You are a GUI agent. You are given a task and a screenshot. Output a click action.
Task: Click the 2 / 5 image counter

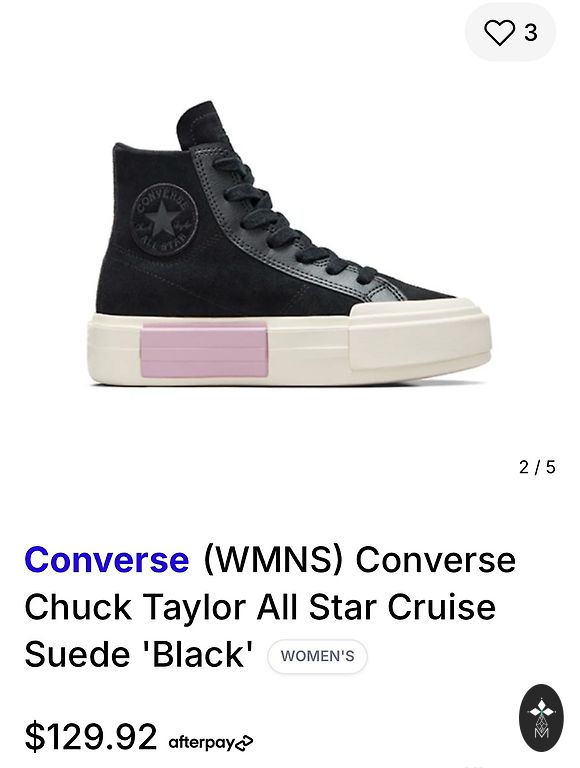point(537,467)
